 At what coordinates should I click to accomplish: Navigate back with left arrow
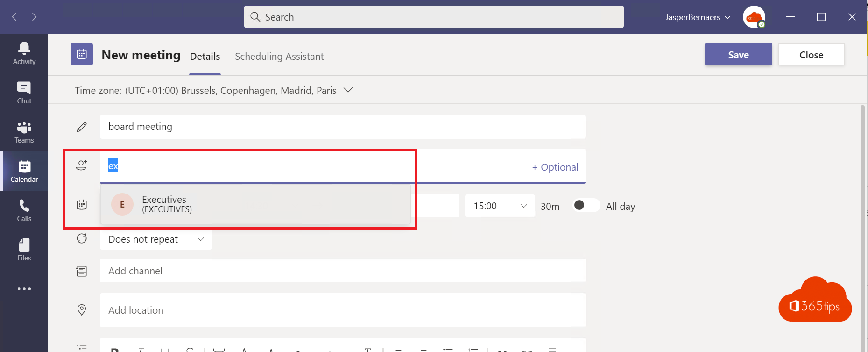14,17
